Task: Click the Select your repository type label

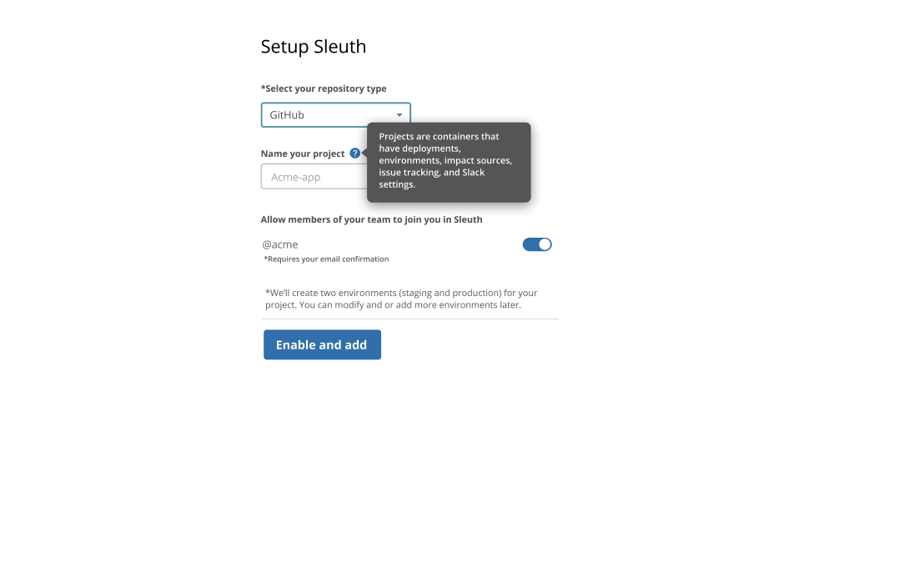Action: (324, 88)
